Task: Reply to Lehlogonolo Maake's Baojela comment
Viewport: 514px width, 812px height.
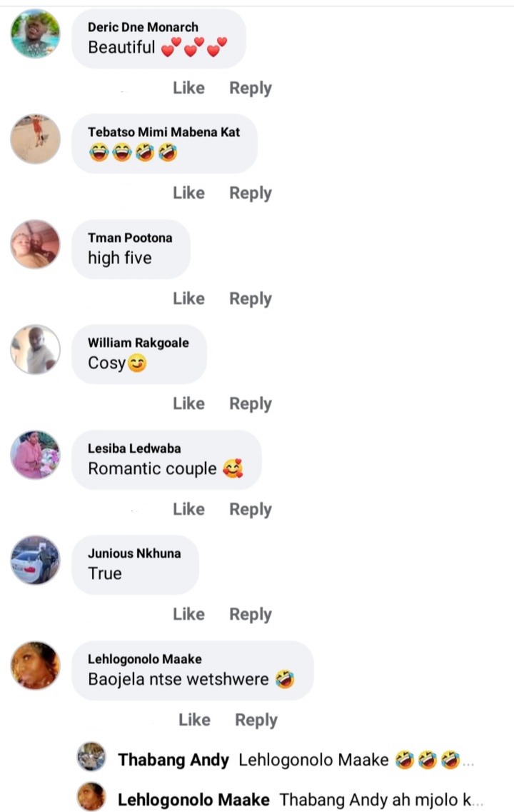Action: (256, 721)
